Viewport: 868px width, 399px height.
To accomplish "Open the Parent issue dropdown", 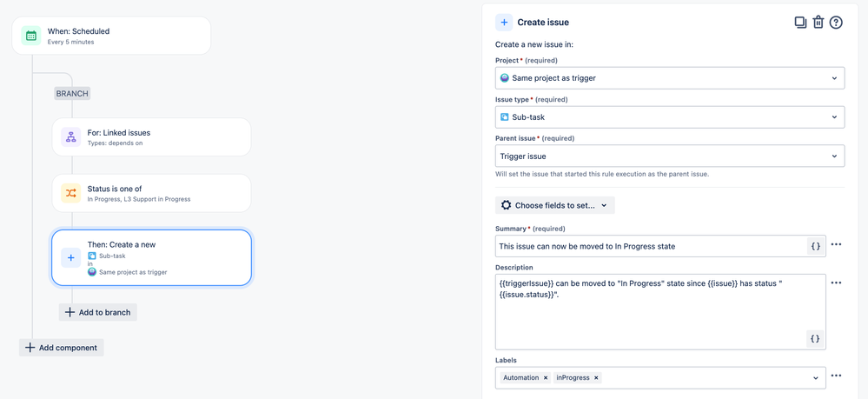I will point(670,156).
